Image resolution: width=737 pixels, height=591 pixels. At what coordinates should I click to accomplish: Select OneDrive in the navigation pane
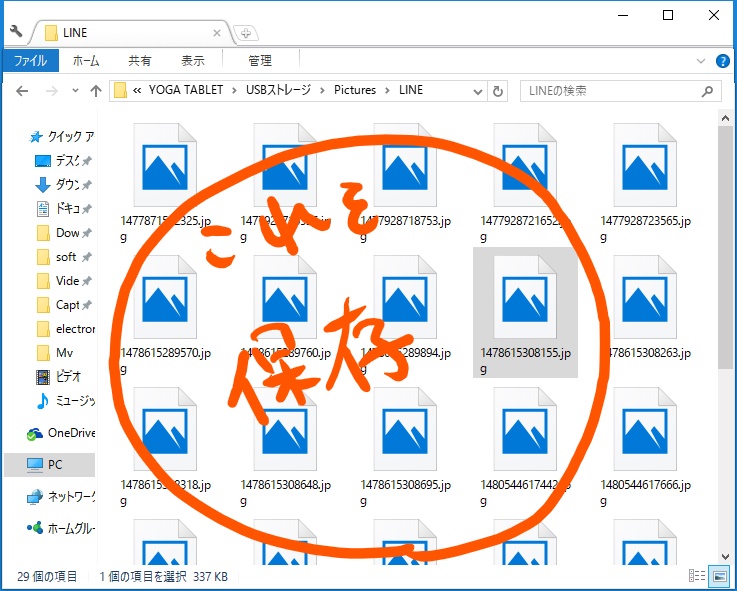[61, 433]
